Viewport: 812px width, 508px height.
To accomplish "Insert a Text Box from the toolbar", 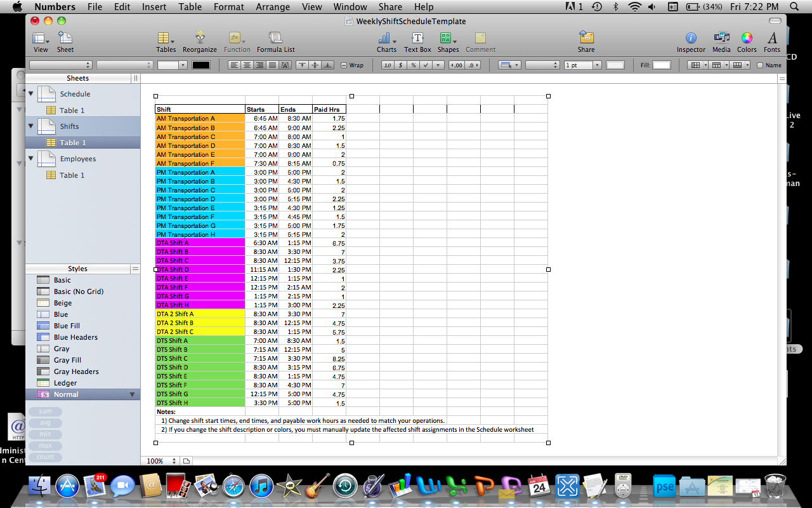I will 417,41.
